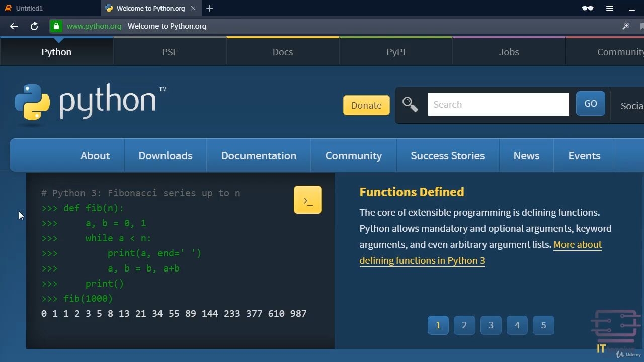Screen dimensions: 644x362
Task: Open the Downloads menu
Action: [x=166, y=156]
